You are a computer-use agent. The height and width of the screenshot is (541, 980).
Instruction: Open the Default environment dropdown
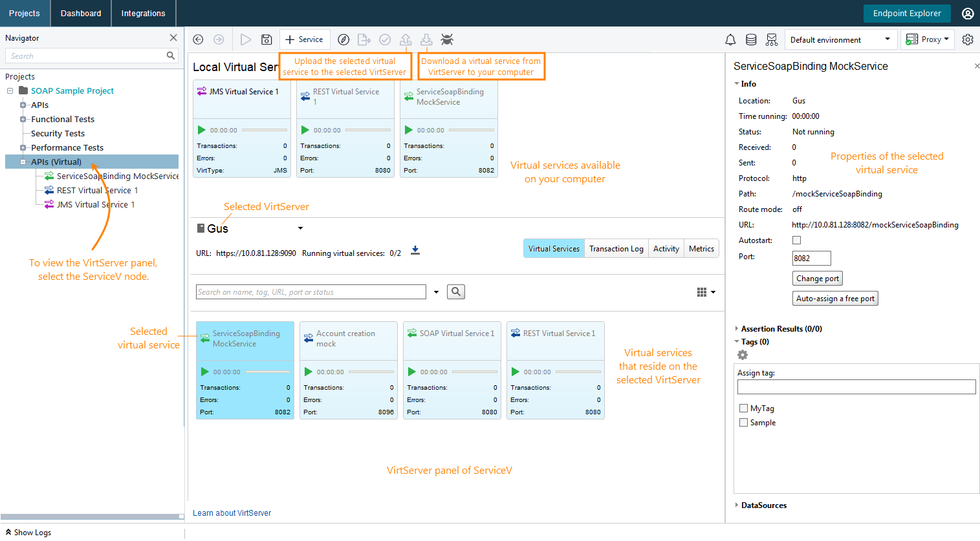click(887, 39)
